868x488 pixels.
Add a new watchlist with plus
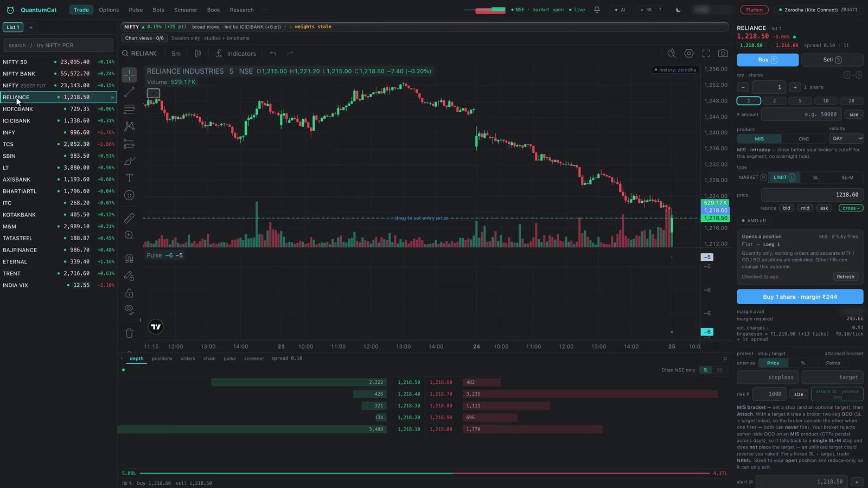(31, 27)
